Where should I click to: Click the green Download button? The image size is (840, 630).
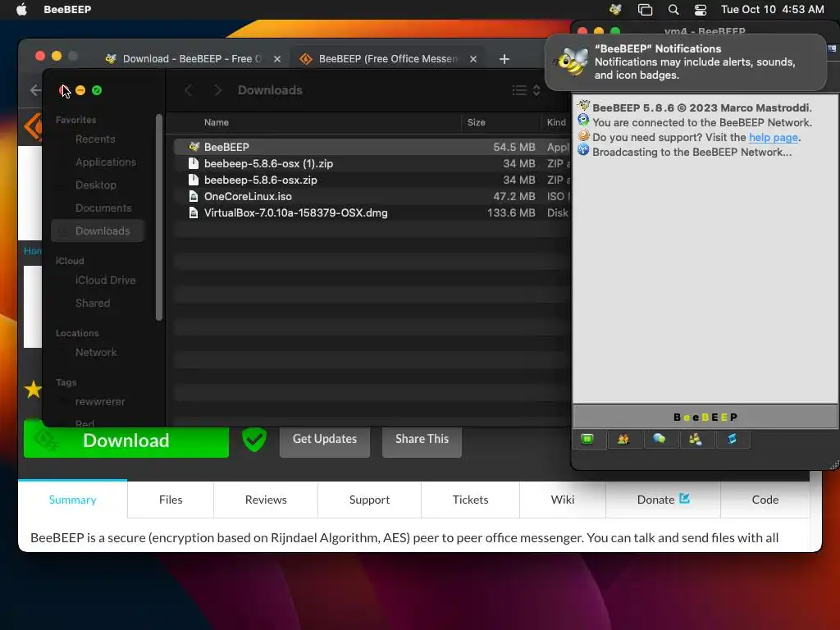pos(126,441)
